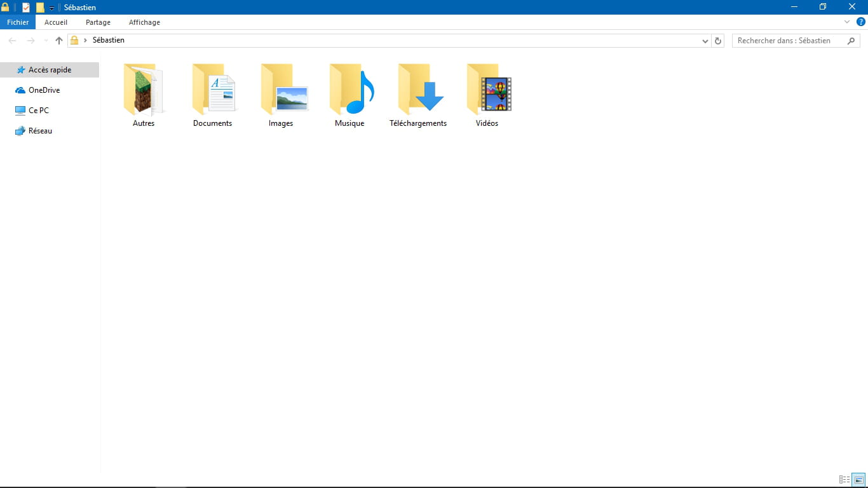Click Sébastien in the address bar
The image size is (868, 488).
click(x=109, y=40)
